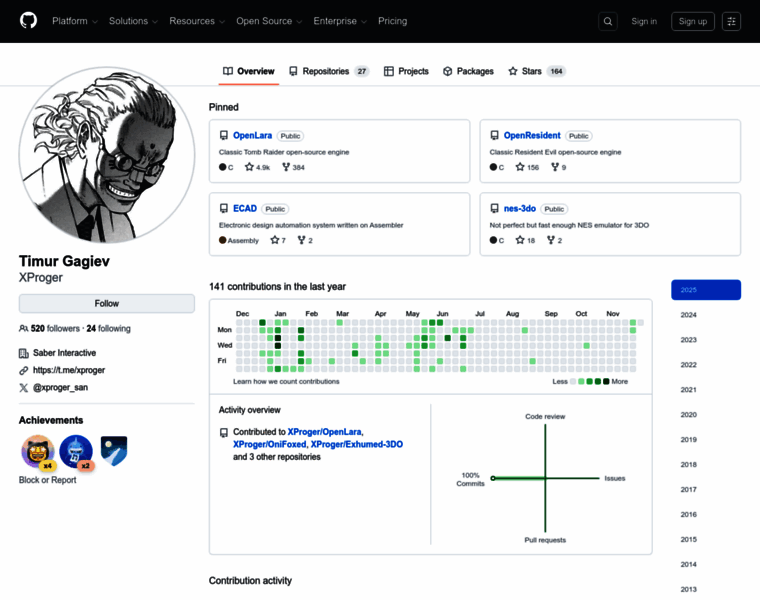Open the ECAD repository link
Screen dimensions: 760x600
pos(245,208)
